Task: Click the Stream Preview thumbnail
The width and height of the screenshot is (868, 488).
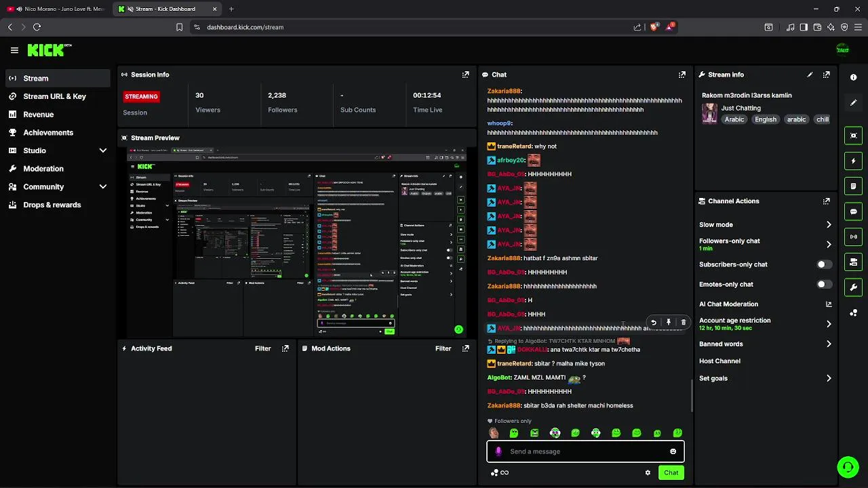Action: 296,241
